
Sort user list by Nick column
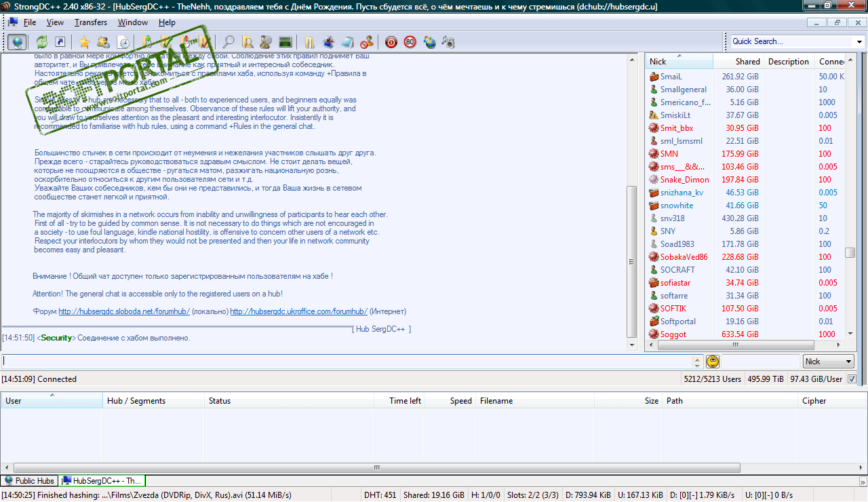[x=679, y=61]
